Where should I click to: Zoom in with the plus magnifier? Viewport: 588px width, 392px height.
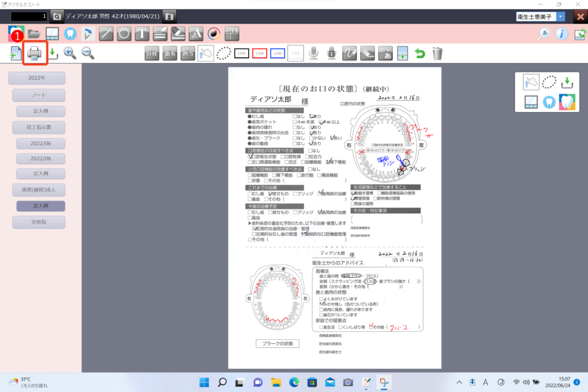coord(70,53)
